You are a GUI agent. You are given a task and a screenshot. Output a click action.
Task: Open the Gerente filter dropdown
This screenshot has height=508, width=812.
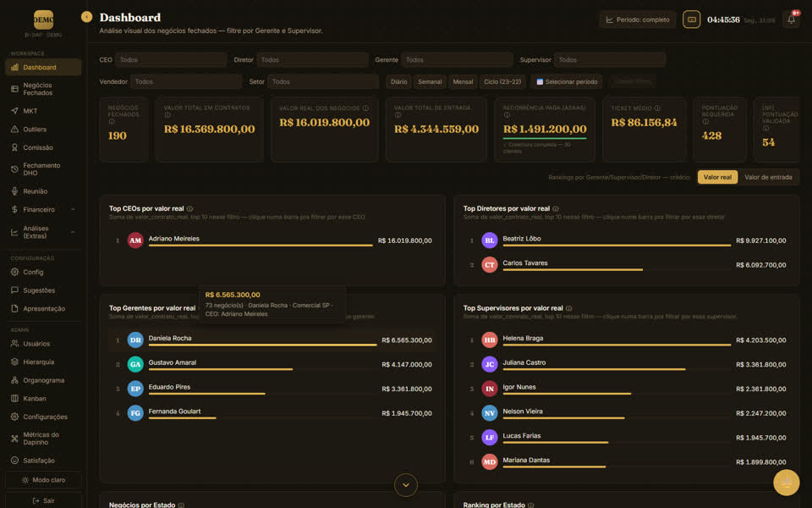(457, 60)
